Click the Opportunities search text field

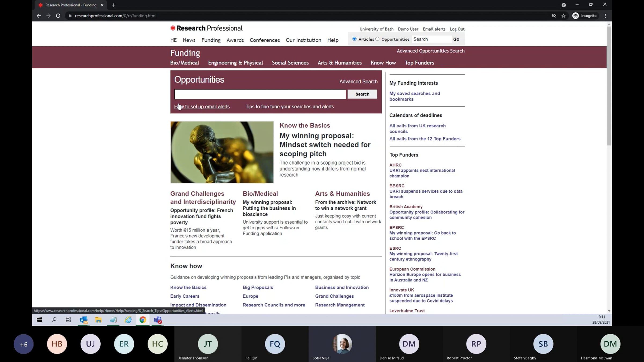point(260,94)
